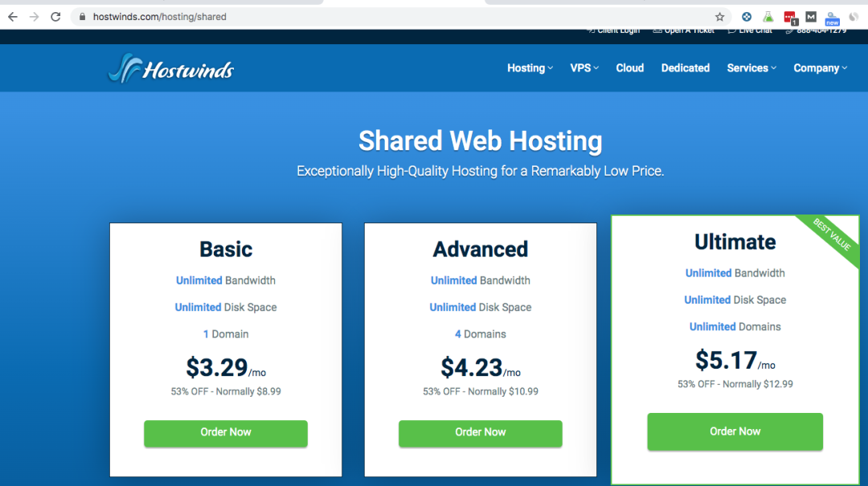Click the 1 Domain text
Viewport: 868px width, 486px height.
click(226, 334)
